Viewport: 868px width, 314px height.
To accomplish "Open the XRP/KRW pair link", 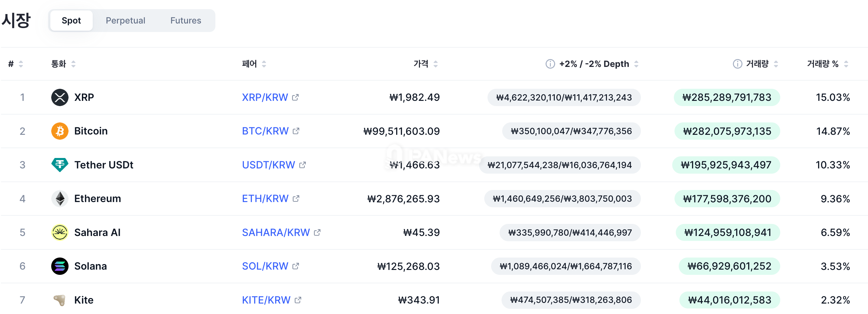I will point(265,97).
